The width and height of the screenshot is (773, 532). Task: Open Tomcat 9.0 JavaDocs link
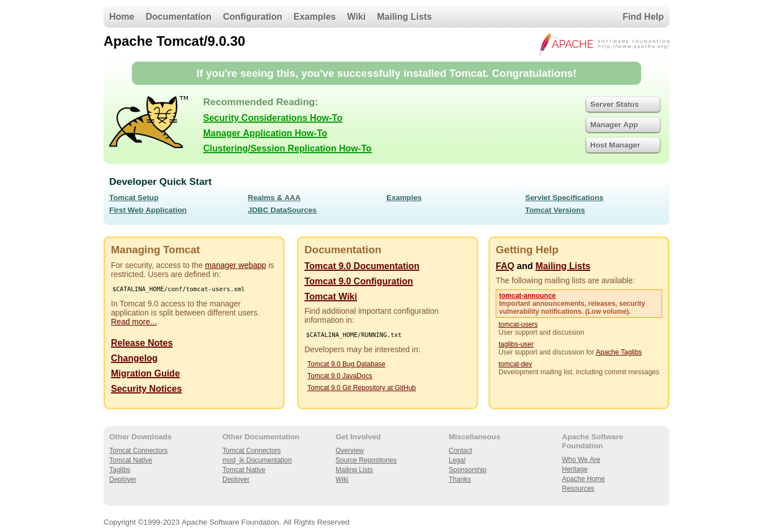(340, 376)
